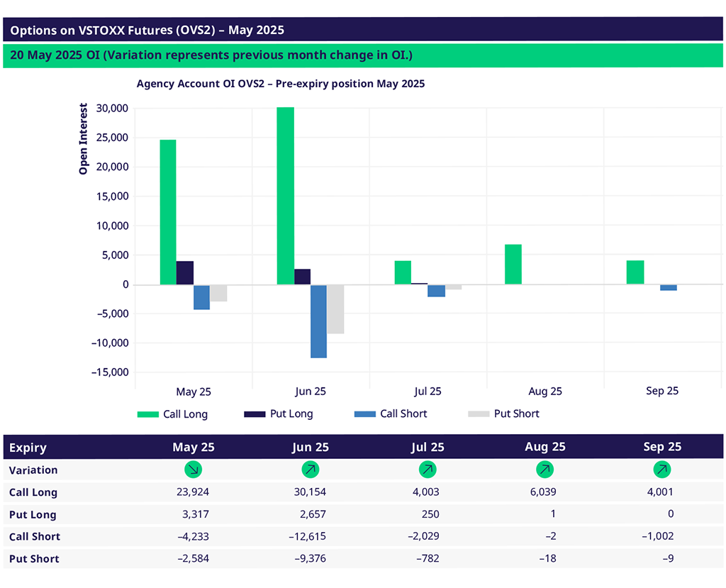Click the May 25 Put Long navy bar

(185, 273)
